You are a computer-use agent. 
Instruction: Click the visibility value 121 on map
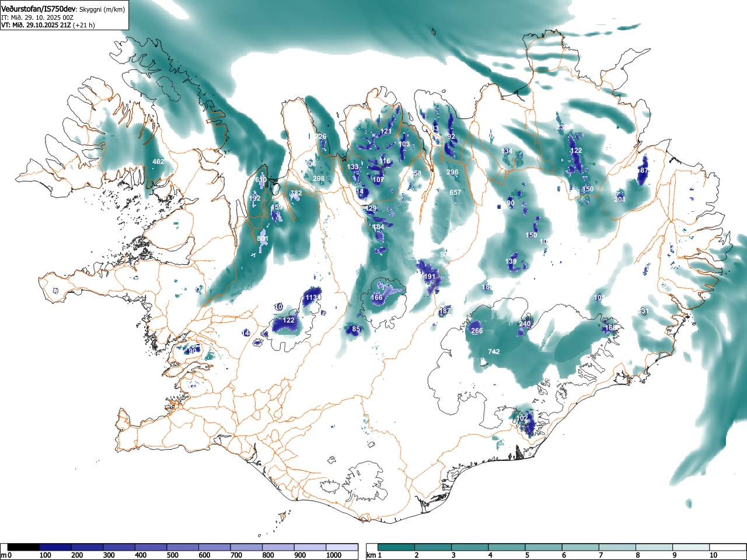(x=386, y=132)
